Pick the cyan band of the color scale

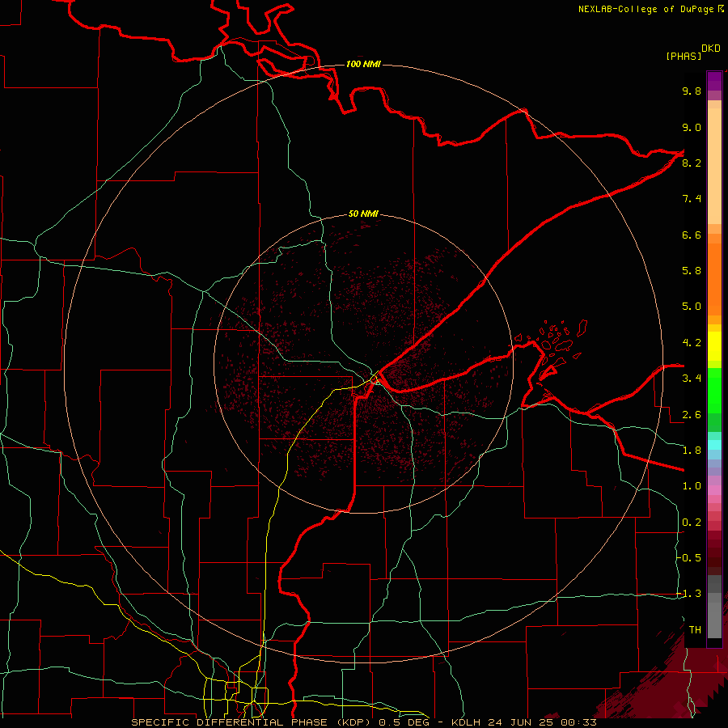(714, 445)
